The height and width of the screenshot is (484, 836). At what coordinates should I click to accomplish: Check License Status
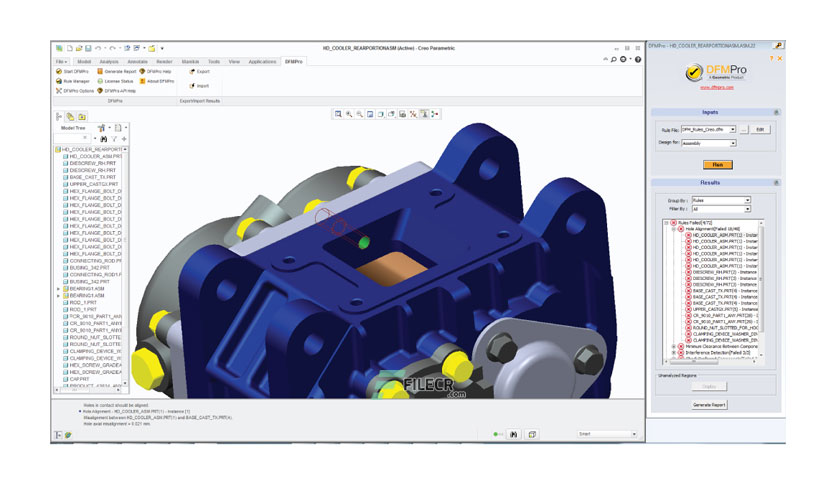click(115, 81)
